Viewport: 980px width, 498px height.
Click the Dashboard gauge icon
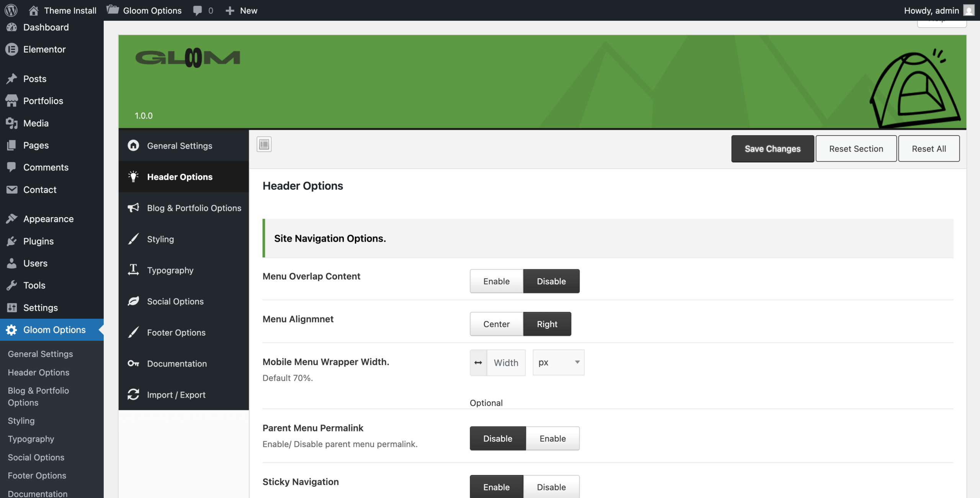(12, 27)
